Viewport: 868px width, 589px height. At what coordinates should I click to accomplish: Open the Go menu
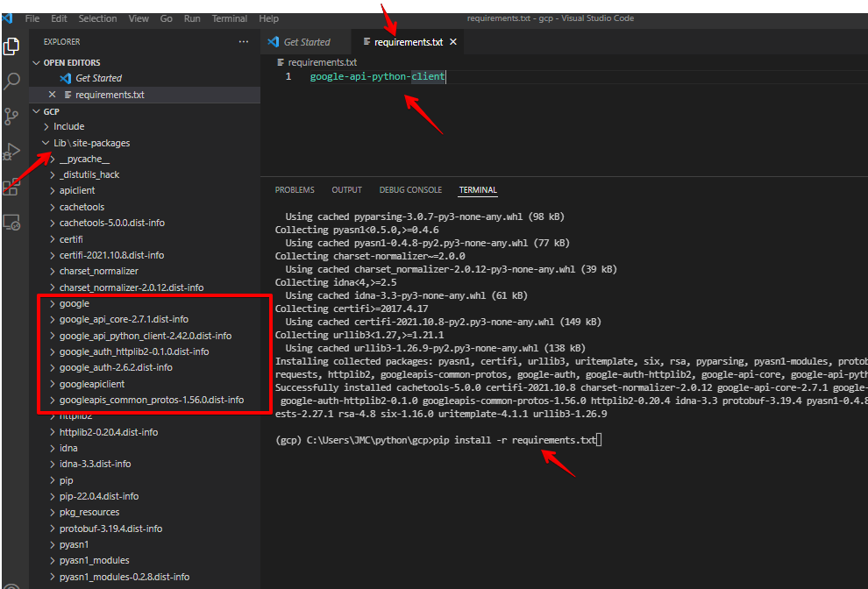tap(166, 18)
